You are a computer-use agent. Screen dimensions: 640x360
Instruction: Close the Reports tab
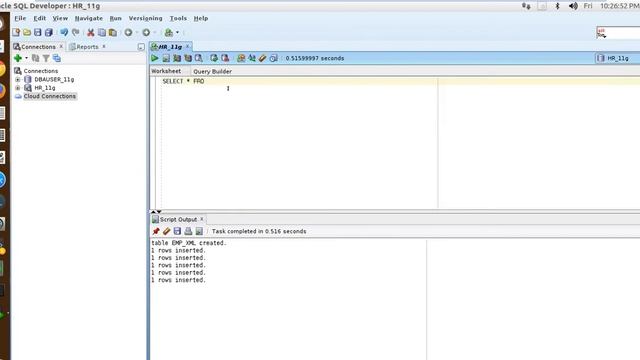point(104,47)
